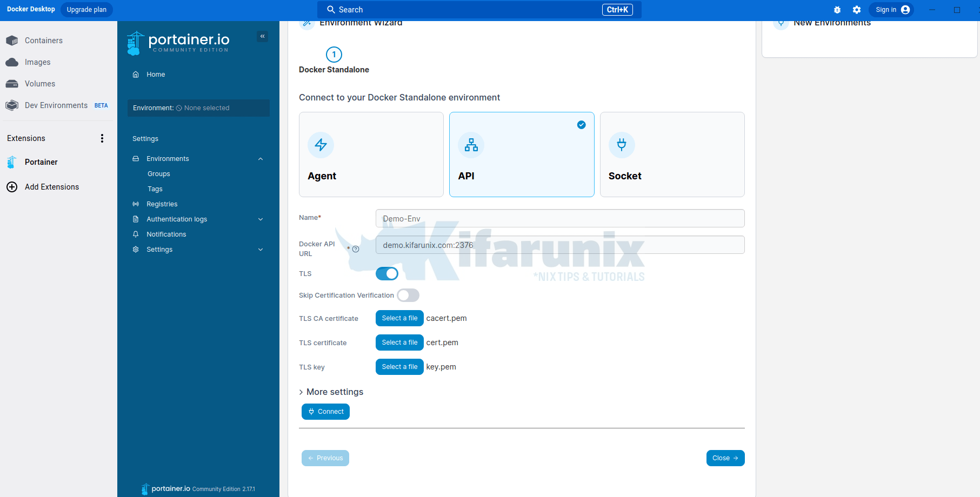The height and width of the screenshot is (497, 980).
Task: Open the Tags submenu item
Action: [x=155, y=189]
